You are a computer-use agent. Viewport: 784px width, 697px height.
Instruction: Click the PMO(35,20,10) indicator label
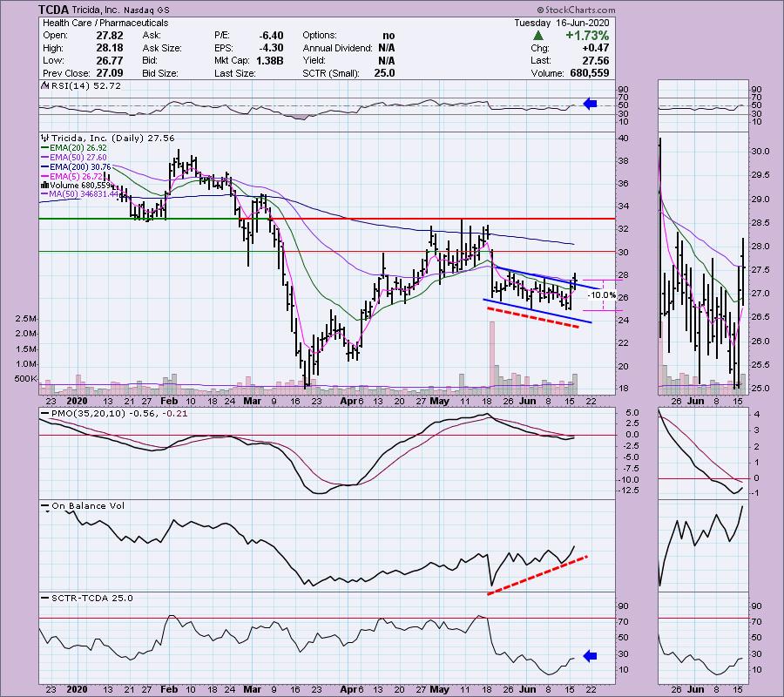click(119, 414)
